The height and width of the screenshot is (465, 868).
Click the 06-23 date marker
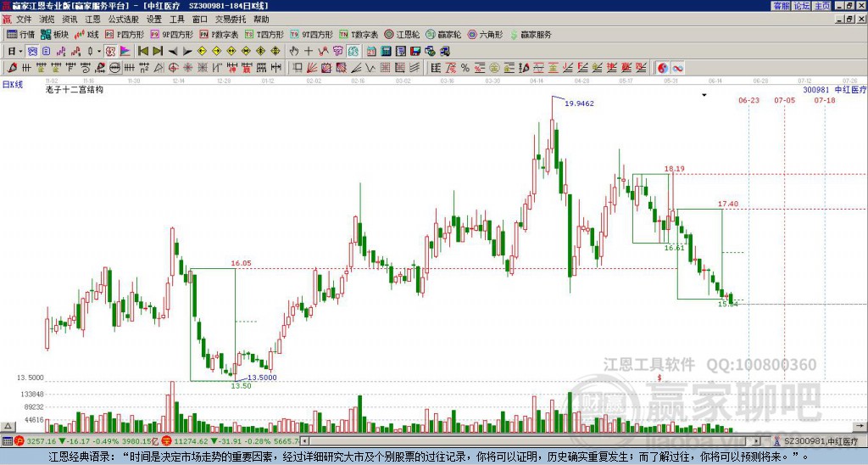(748, 100)
